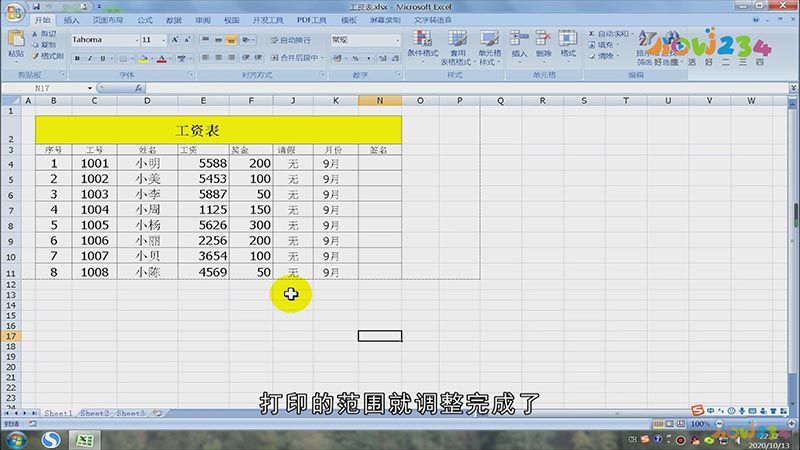Click in the formula bar input
800x450 pixels.
coord(467,88)
